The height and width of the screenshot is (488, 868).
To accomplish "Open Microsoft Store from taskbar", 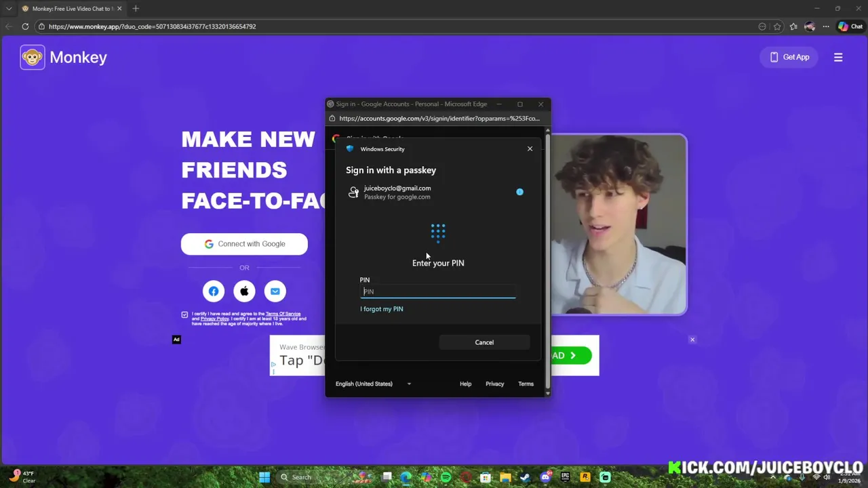I will [x=486, y=477].
